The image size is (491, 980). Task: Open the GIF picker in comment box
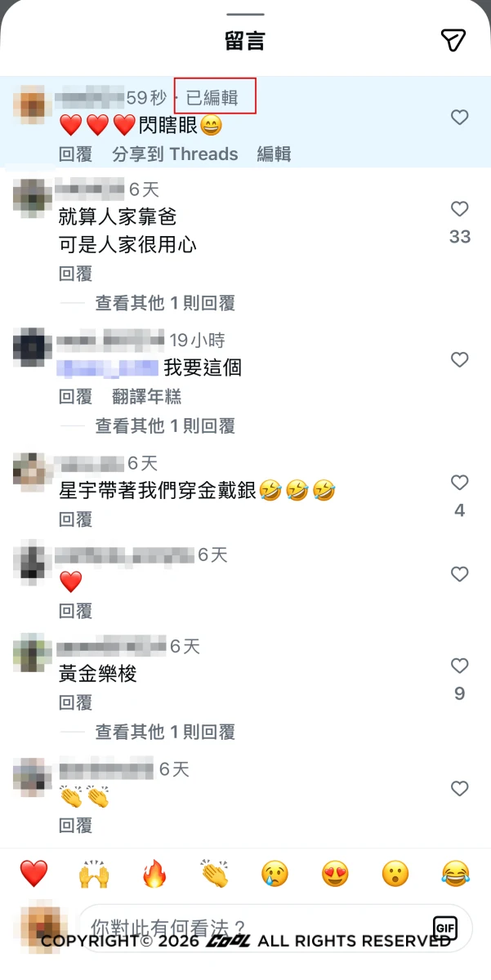click(x=445, y=928)
